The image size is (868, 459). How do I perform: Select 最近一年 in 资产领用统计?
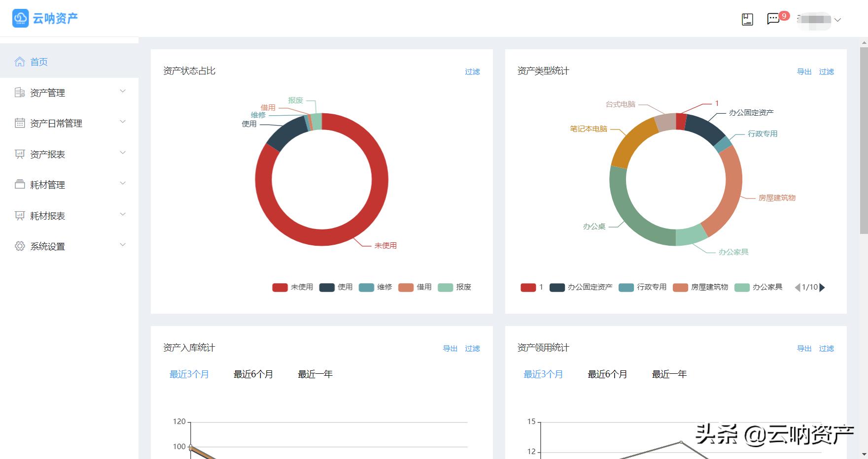pos(669,374)
